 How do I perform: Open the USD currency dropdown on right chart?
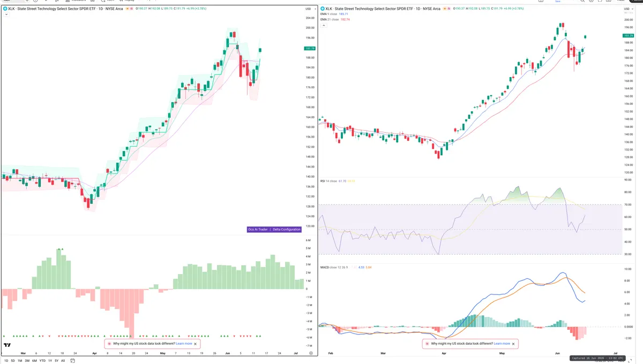tap(627, 10)
